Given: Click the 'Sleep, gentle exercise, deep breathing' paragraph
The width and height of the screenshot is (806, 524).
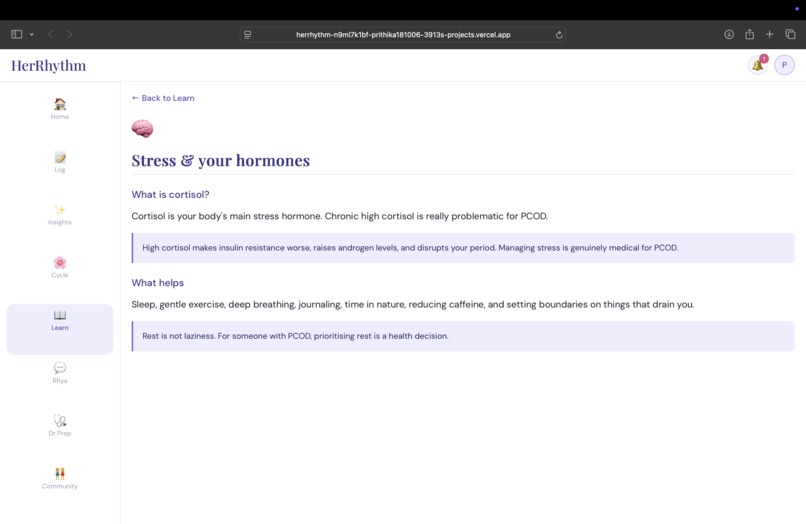Looking at the screenshot, I should [x=413, y=304].
